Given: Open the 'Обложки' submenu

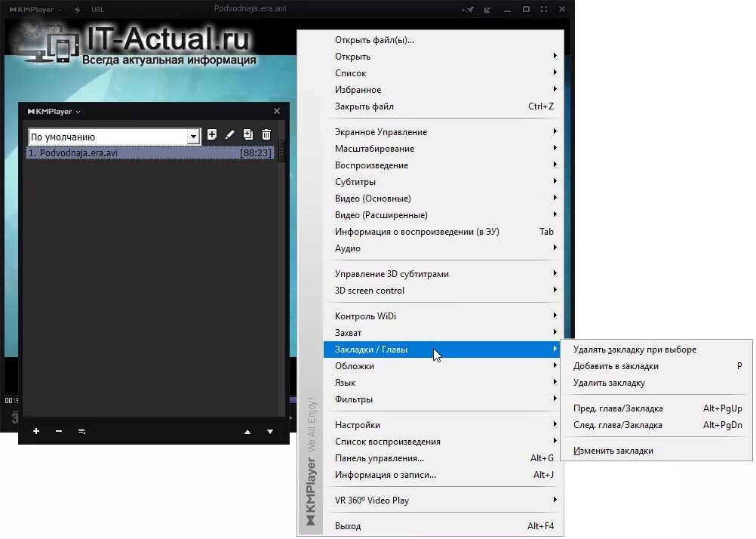Looking at the screenshot, I should click(441, 366).
